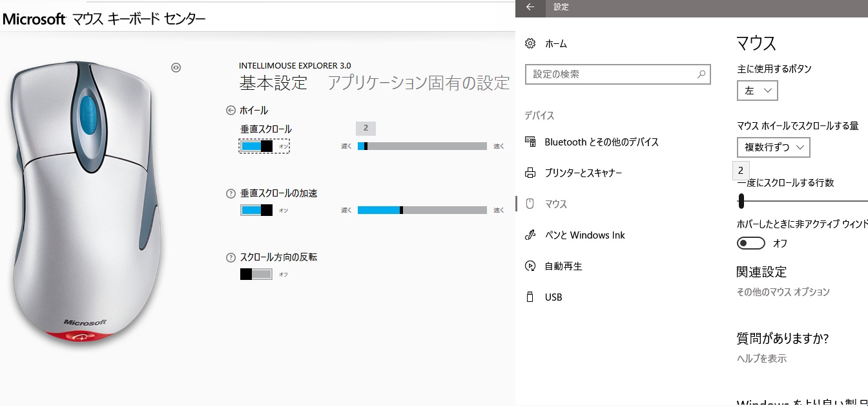Open help icon for 垂直スクロールの加速
The image size is (868, 406).
click(231, 193)
